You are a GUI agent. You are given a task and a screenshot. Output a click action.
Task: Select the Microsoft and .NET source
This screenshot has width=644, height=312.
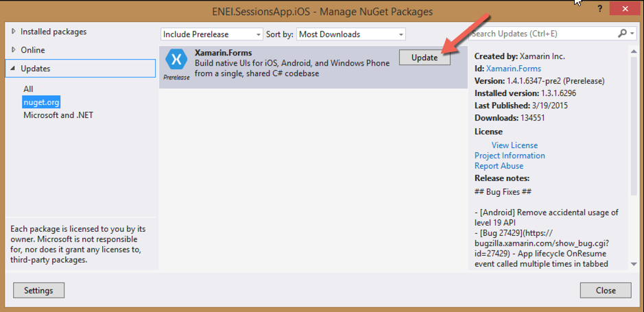(58, 115)
